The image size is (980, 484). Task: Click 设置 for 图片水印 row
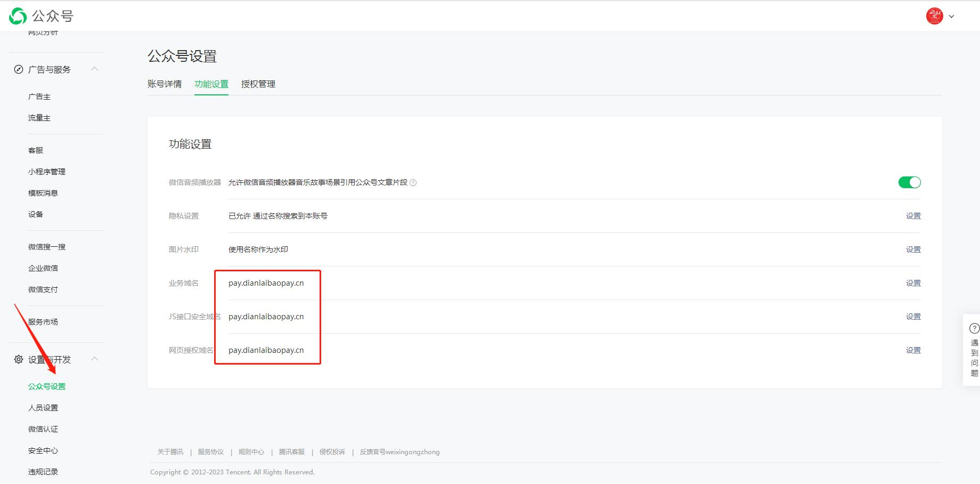tap(913, 249)
